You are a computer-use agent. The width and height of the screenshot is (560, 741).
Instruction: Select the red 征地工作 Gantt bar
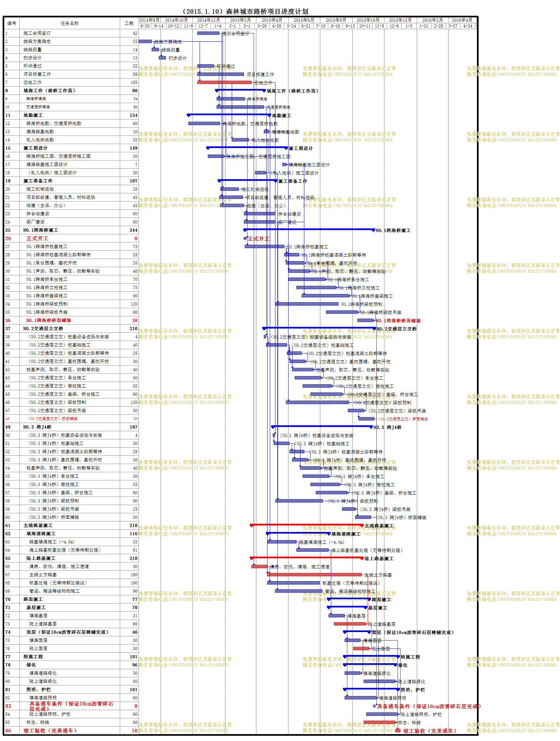[x=224, y=82]
